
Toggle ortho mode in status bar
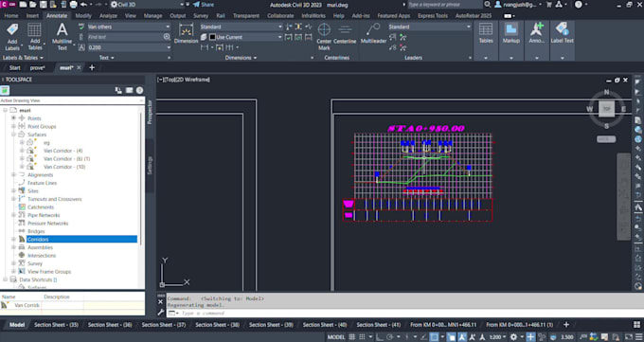click(380, 337)
